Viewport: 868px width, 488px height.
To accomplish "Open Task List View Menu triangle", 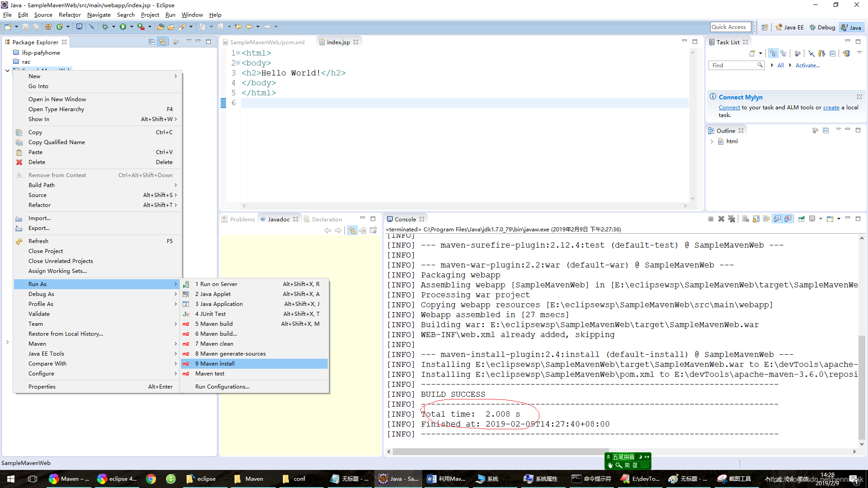I will [x=859, y=52].
